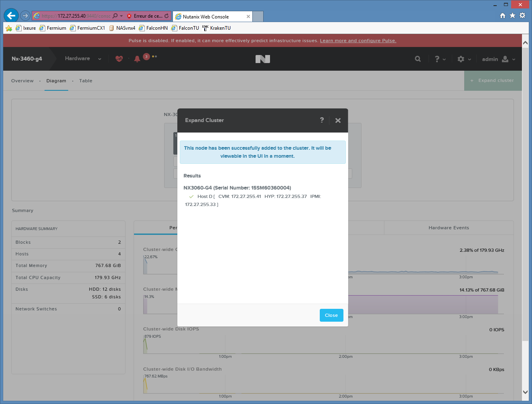Expand the Hardware view dropdown
The width and height of the screenshot is (532, 404).
83,59
